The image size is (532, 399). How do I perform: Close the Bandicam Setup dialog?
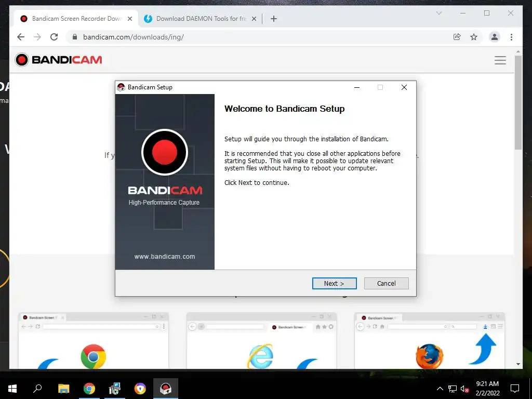[x=404, y=87]
